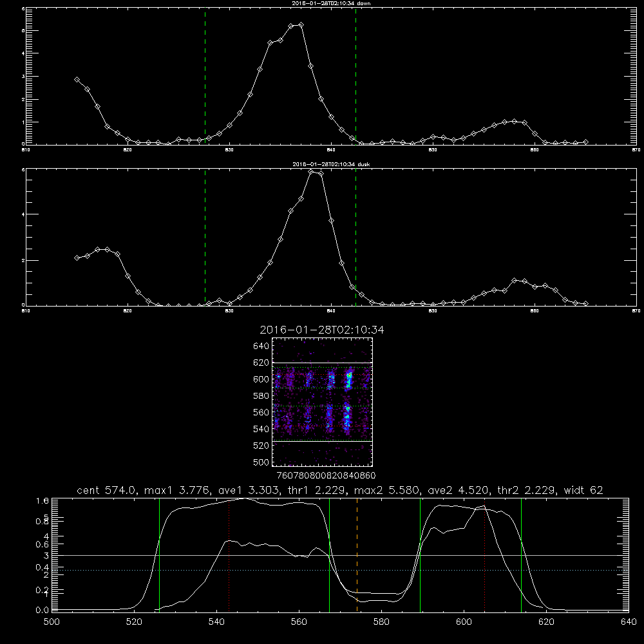Click the '500' label on the spectral image y-axis

coord(261,462)
